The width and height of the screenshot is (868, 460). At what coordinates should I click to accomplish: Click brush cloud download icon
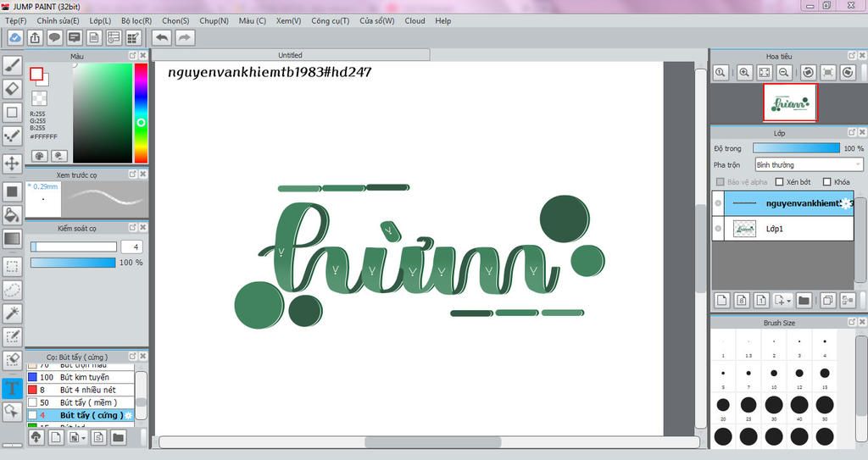(36, 437)
